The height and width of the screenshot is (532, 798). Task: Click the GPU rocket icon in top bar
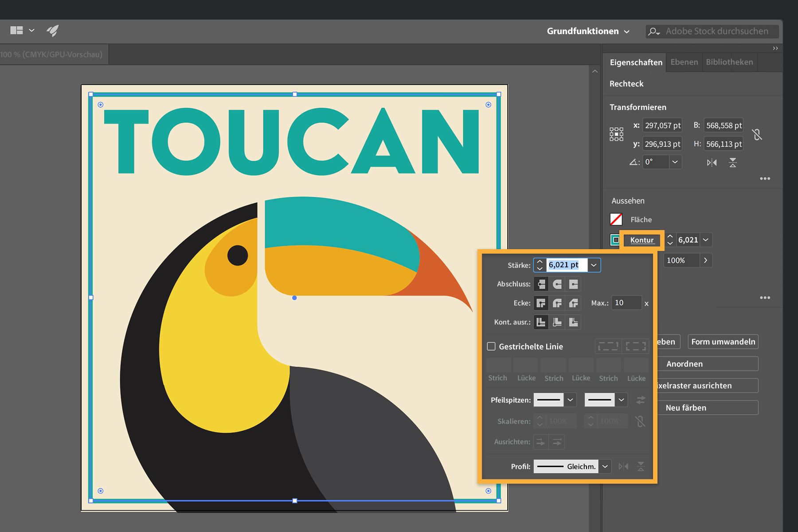(53, 31)
